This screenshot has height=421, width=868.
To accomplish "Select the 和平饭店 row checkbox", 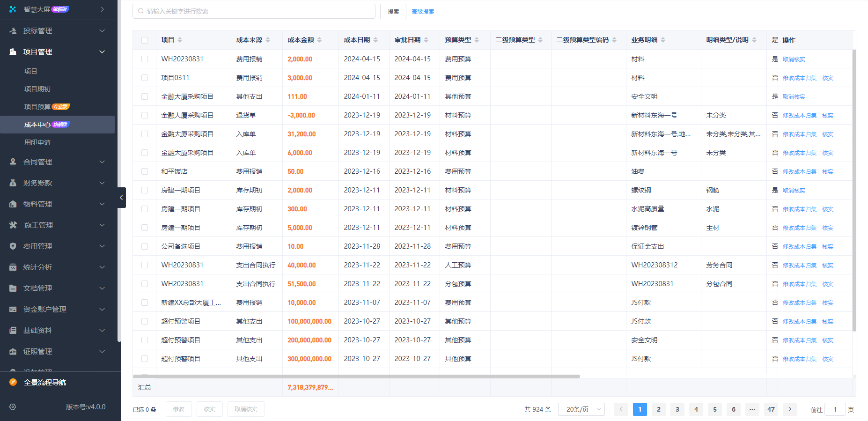I will 145,171.
